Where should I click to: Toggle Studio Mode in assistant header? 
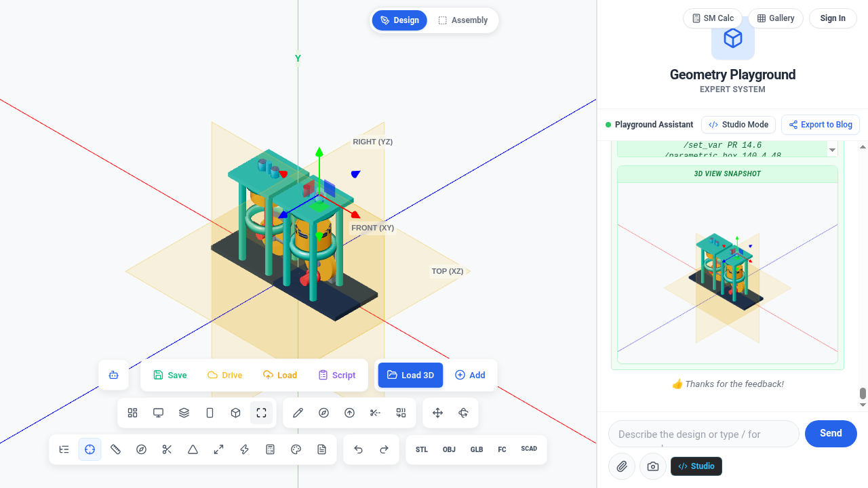click(738, 125)
